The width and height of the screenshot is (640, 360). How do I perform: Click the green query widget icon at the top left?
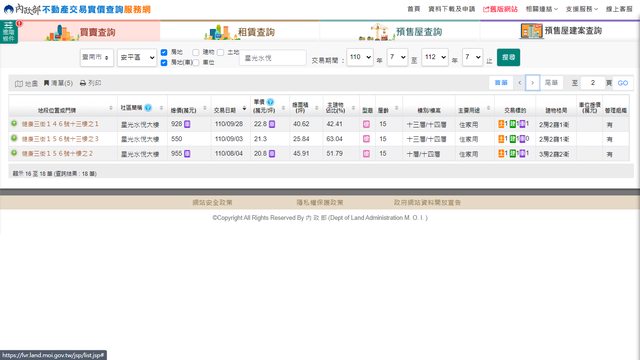coord(9,32)
